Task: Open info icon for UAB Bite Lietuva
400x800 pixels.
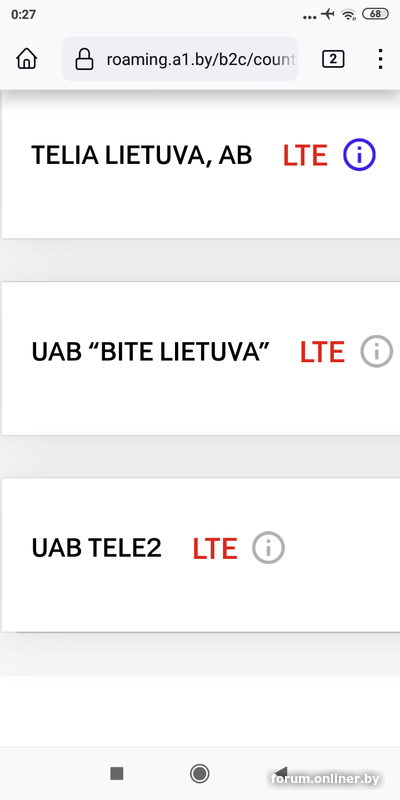Action: point(377,351)
